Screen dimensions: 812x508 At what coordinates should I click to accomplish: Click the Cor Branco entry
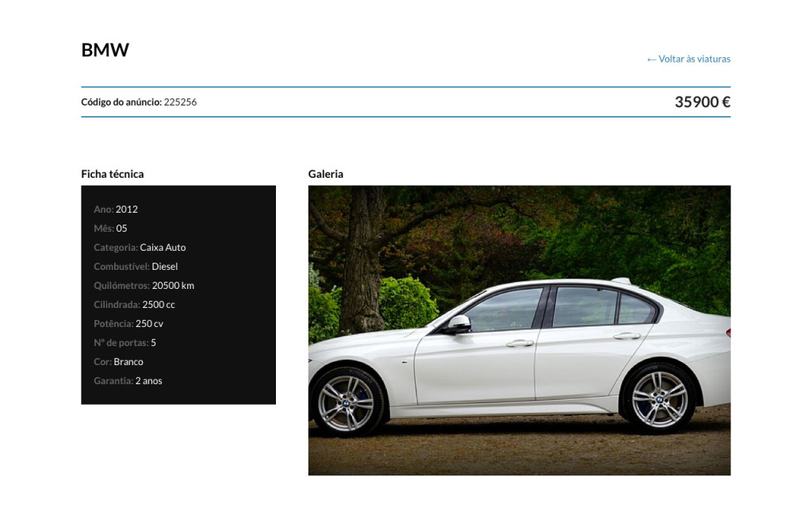coord(118,362)
